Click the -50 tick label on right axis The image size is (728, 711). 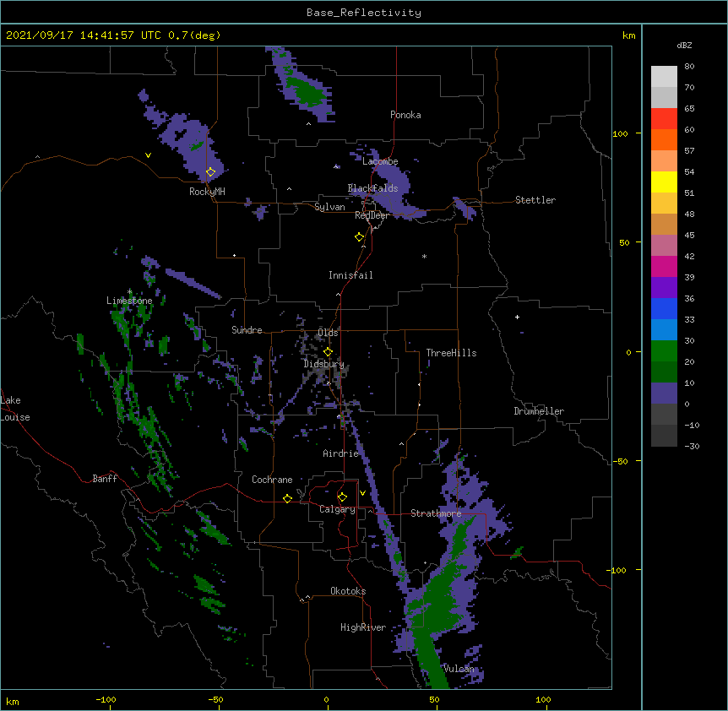pyautogui.click(x=620, y=461)
